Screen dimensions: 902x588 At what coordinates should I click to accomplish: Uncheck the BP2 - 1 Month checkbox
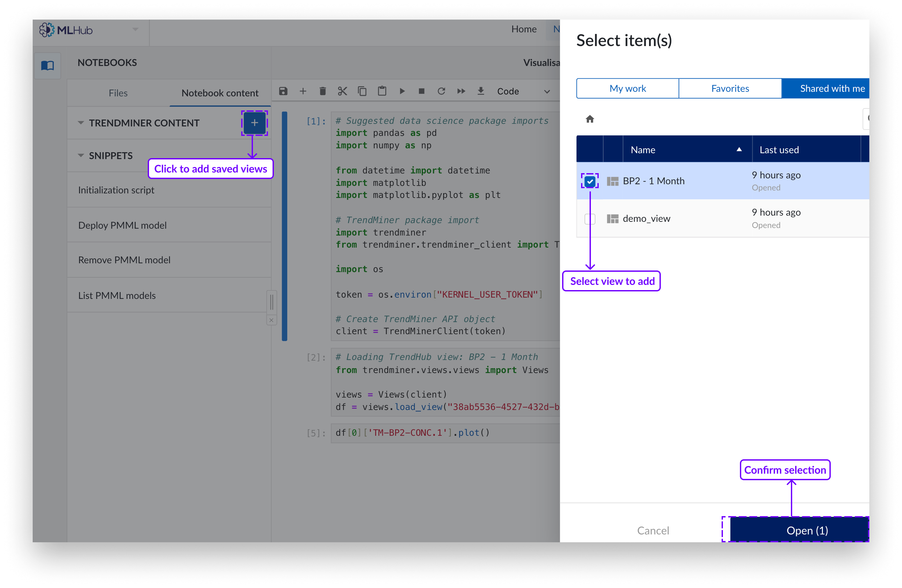coord(590,182)
